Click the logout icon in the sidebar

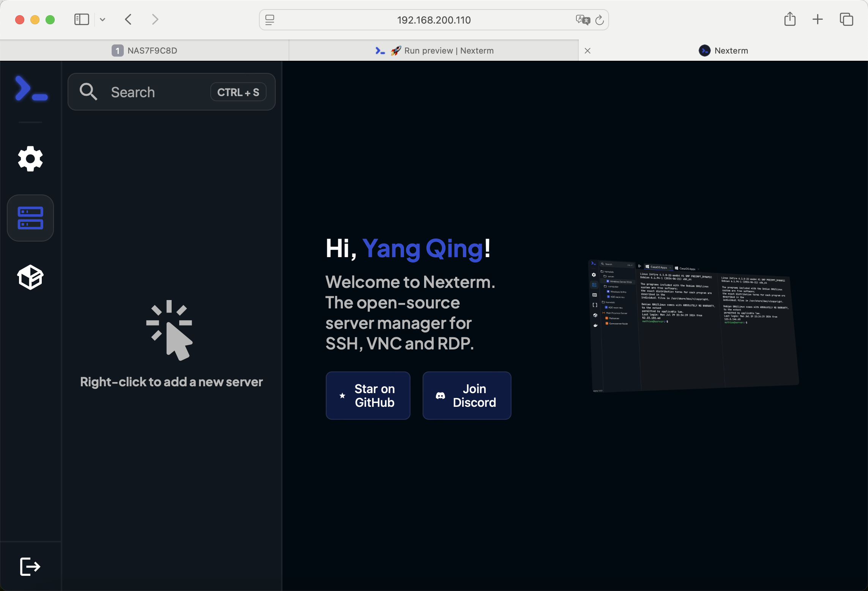30,567
